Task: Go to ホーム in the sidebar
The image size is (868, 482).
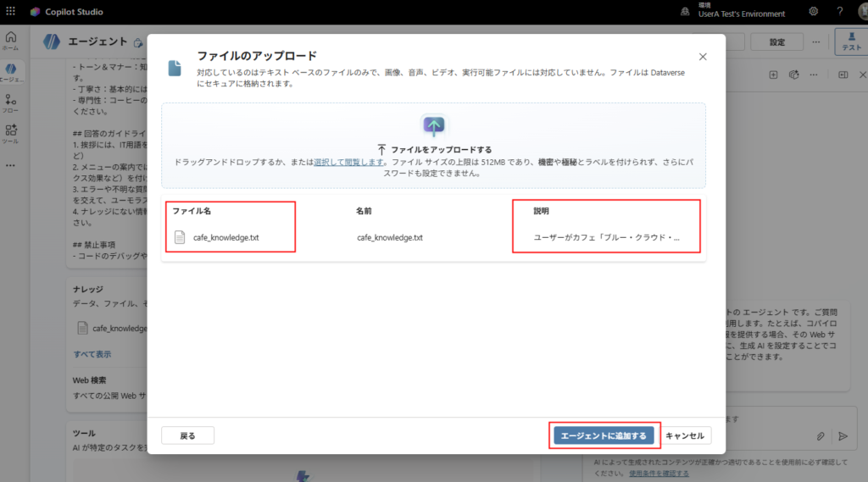Action: click(x=10, y=41)
